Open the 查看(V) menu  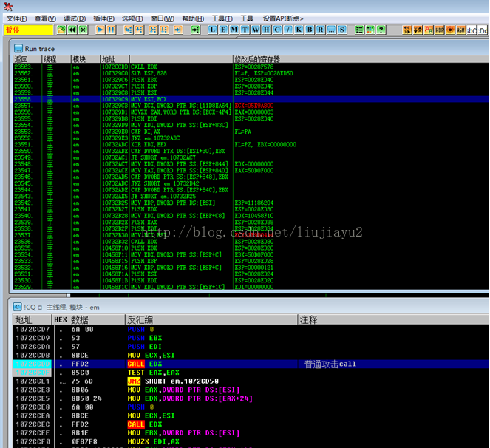(x=45, y=18)
